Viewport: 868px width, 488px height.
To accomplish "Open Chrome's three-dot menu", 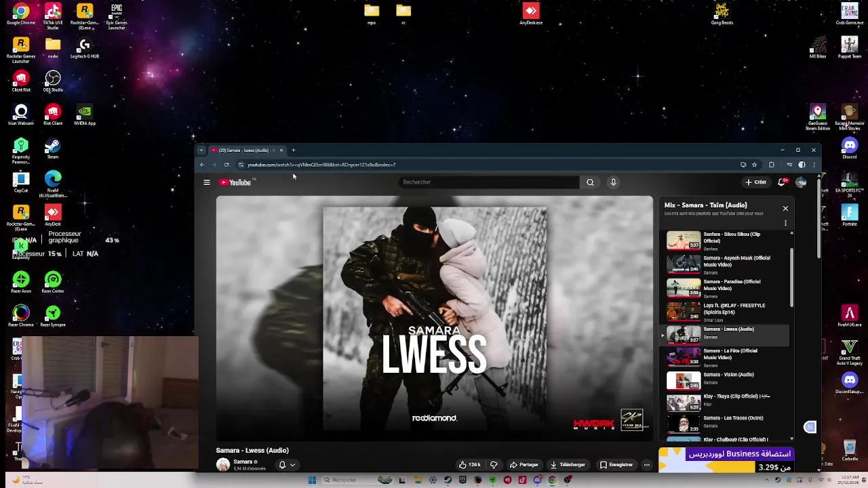I will pyautogui.click(x=814, y=165).
